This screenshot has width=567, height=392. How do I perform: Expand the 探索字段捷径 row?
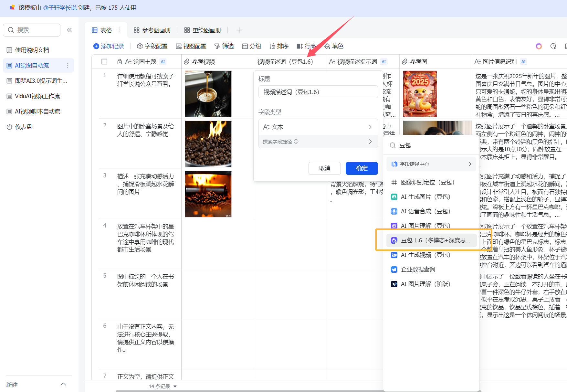(x=318, y=142)
